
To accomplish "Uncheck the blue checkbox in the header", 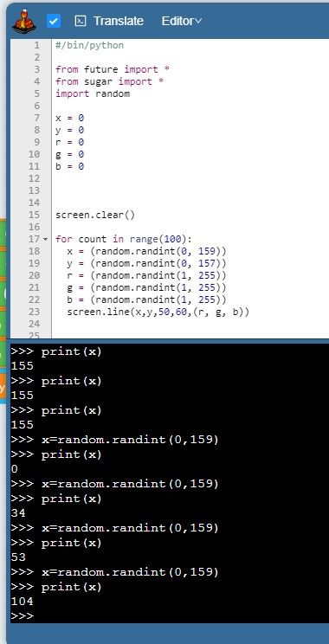I will (54, 21).
